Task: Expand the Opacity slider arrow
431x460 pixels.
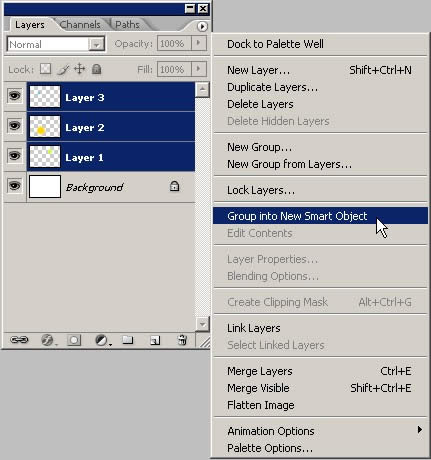Action: (x=199, y=43)
